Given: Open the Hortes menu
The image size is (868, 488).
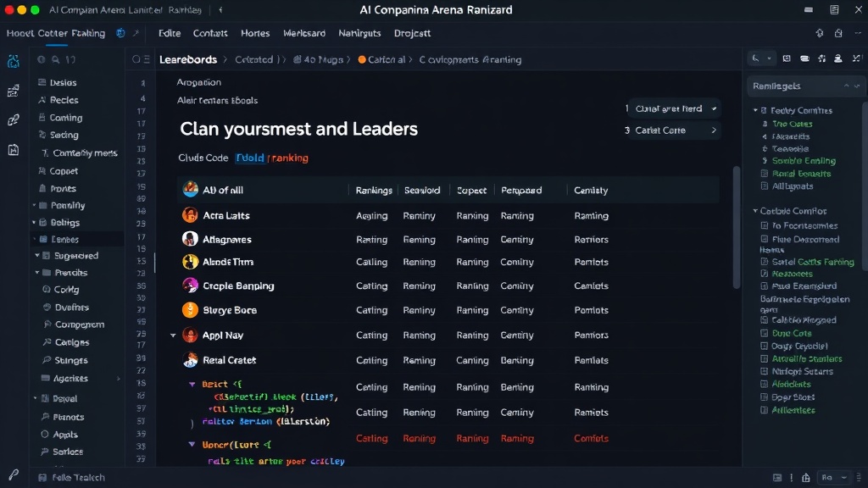Looking at the screenshot, I should coord(255,33).
